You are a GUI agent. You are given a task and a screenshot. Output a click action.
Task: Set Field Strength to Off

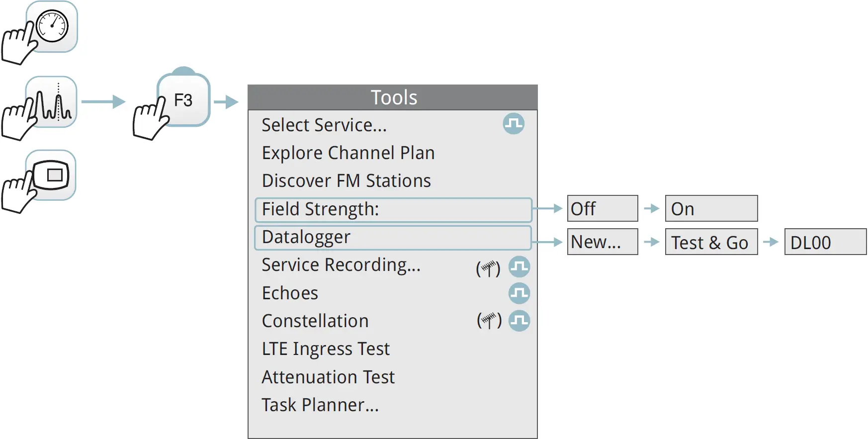point(602,209)
